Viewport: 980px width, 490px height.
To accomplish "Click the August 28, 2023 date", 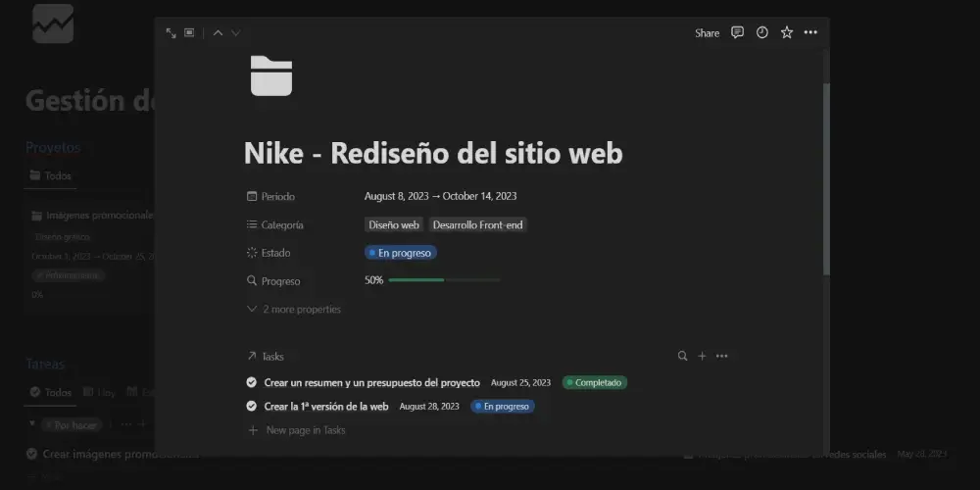I will point(429,407).
